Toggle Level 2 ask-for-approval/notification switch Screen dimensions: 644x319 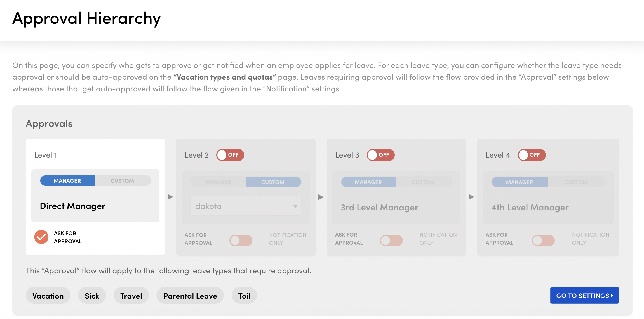[241, 240]
